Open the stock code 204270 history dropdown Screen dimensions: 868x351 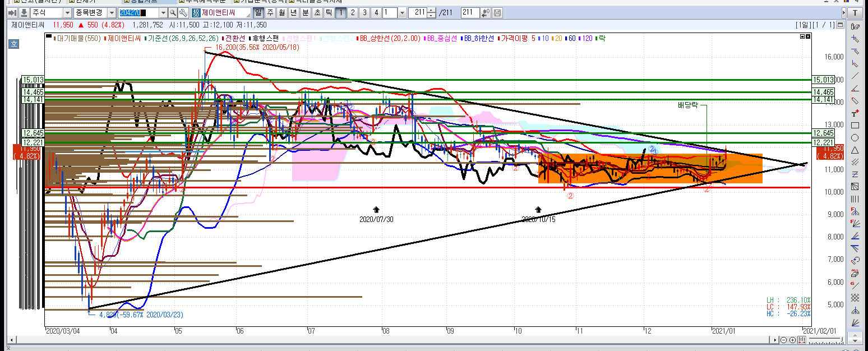163,12
